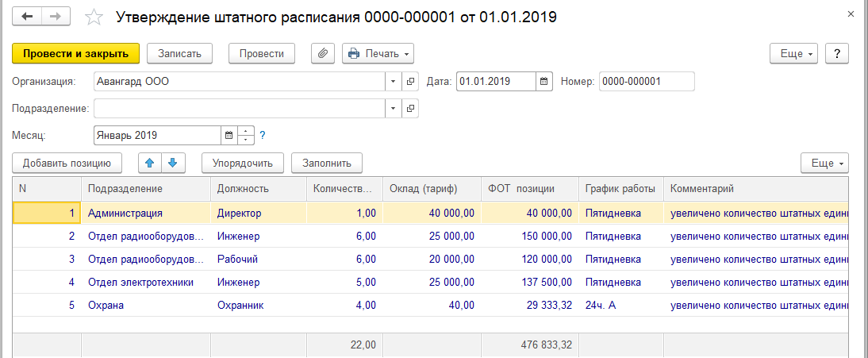868x358 pixels.
Task: Open Организация record with the open icon
Action: click(x=411, y=81)
